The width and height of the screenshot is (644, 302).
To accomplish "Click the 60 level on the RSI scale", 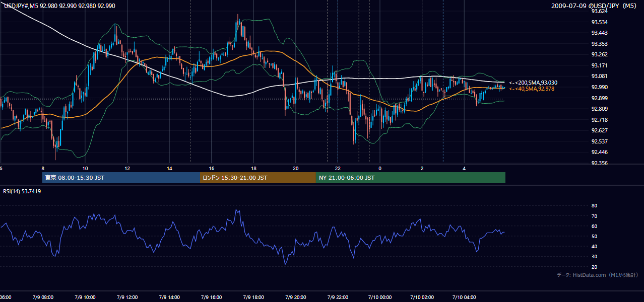I will (x=594, y=226).
